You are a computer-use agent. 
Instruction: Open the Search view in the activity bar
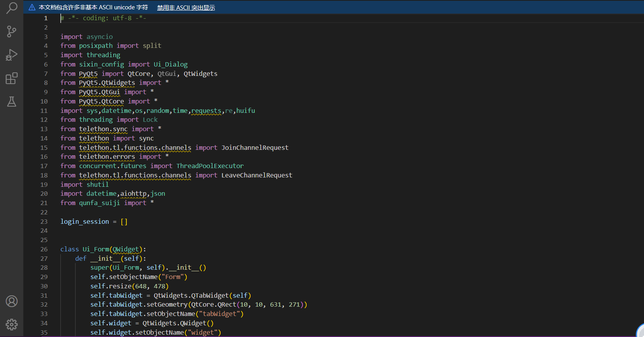point(12,8)
